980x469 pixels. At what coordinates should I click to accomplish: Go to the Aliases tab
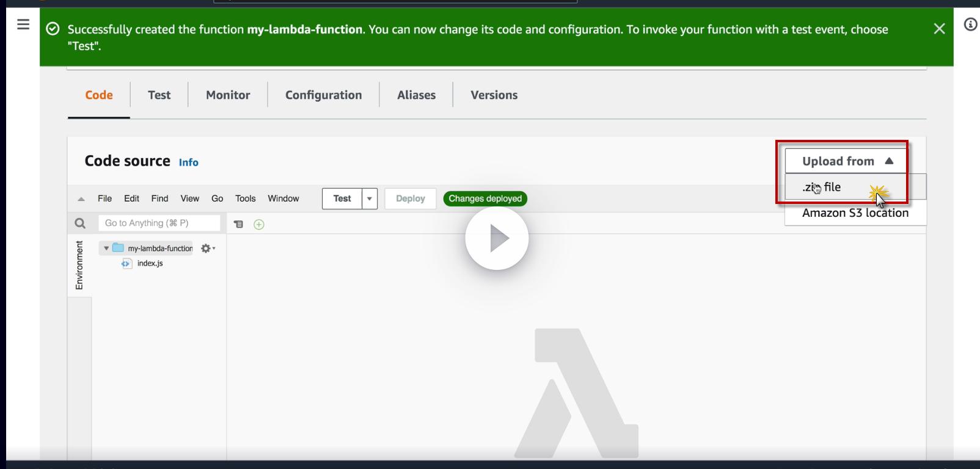point(416,95)
